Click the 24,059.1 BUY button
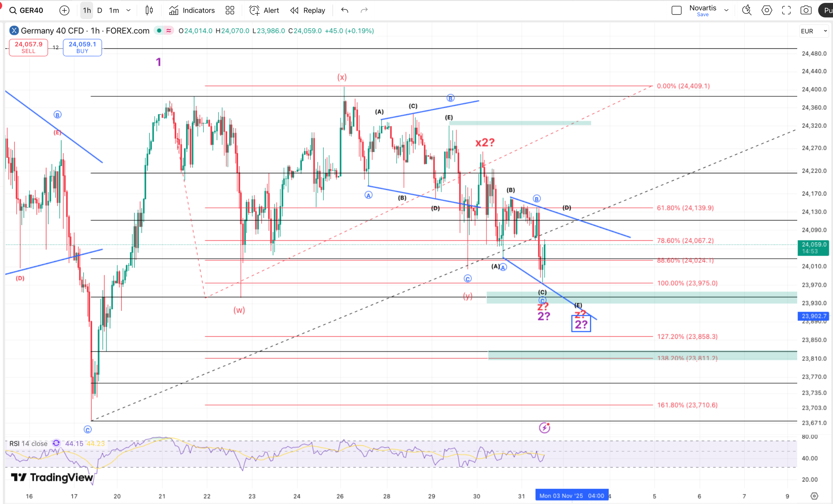833x504 pixels. point(82,47)
